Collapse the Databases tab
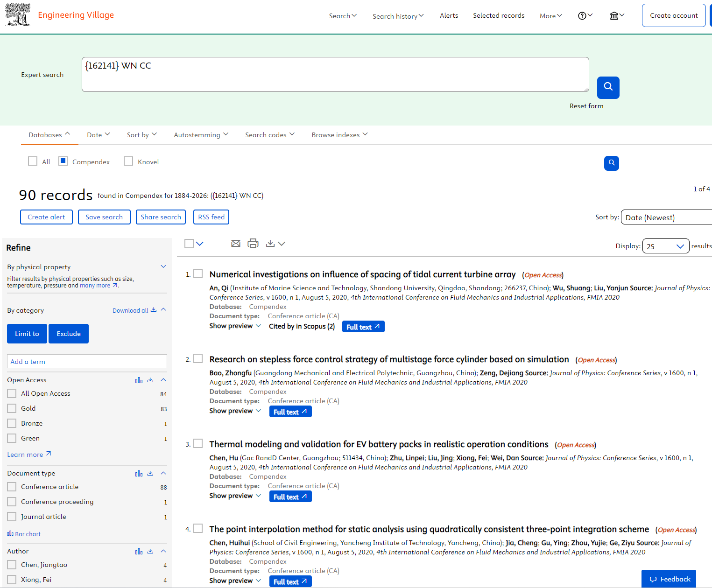Viewport: 712px width, 588px height. coord(49,135)
